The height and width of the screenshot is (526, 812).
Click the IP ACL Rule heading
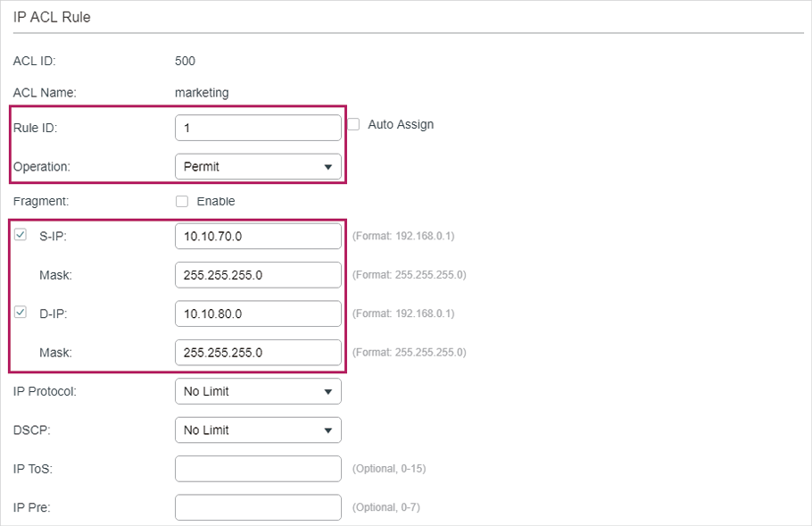[52, 17]
